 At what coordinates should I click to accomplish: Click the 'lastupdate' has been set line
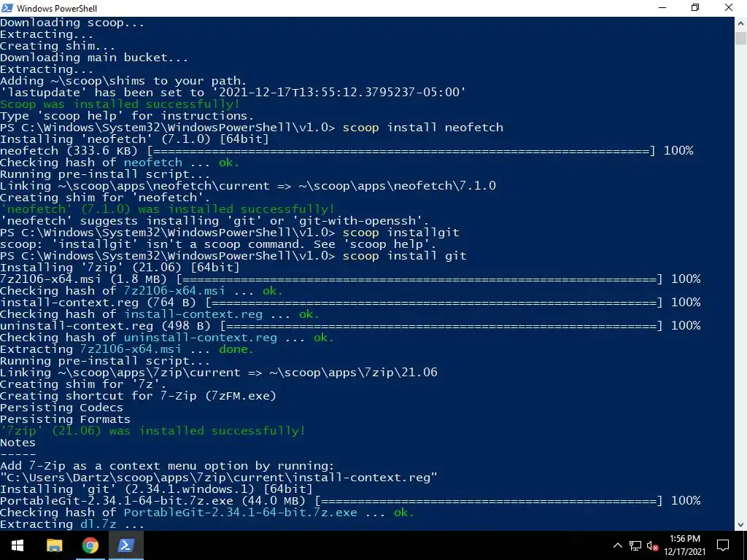tap(233, 93)
